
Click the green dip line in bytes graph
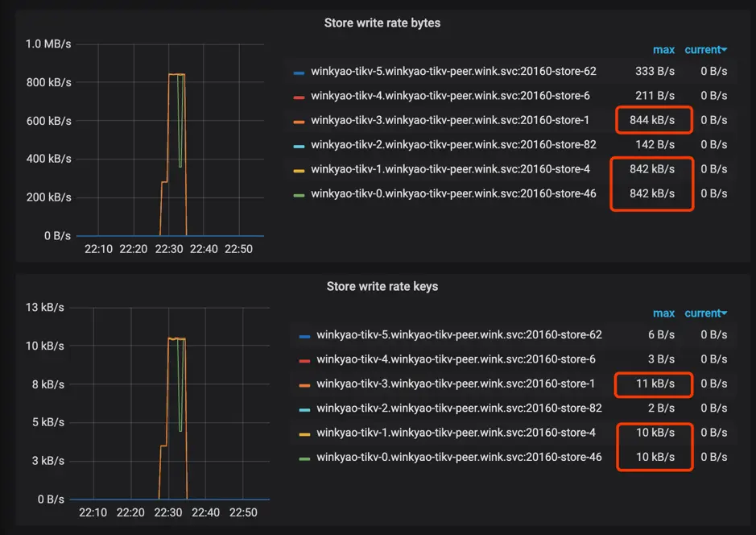[x=180, y=121]
